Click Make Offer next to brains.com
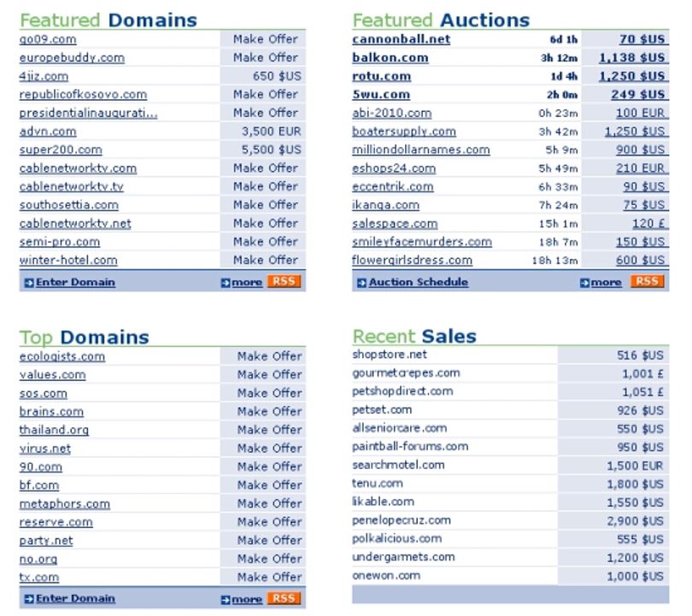This screenshot has height=616, width=692. pyautogui.click(x=269, y=412)
